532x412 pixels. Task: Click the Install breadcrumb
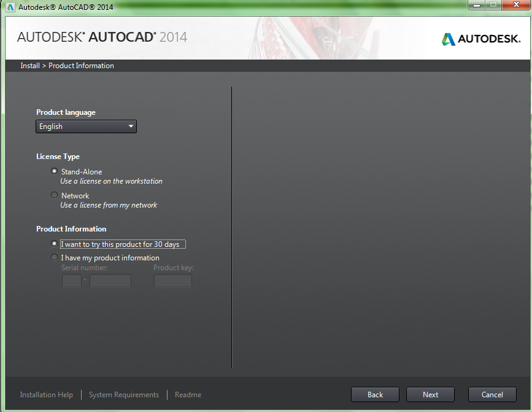30,66
